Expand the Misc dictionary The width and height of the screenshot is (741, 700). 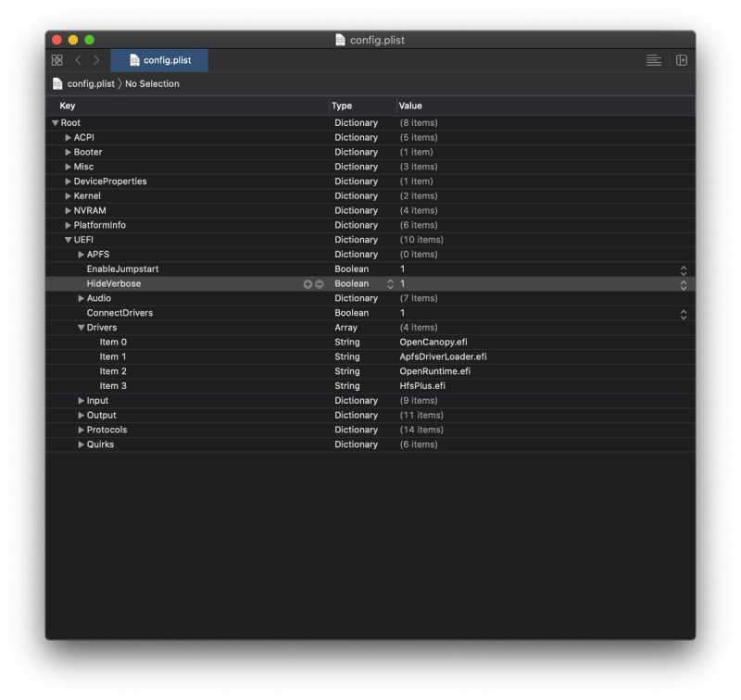pos(68,167)
